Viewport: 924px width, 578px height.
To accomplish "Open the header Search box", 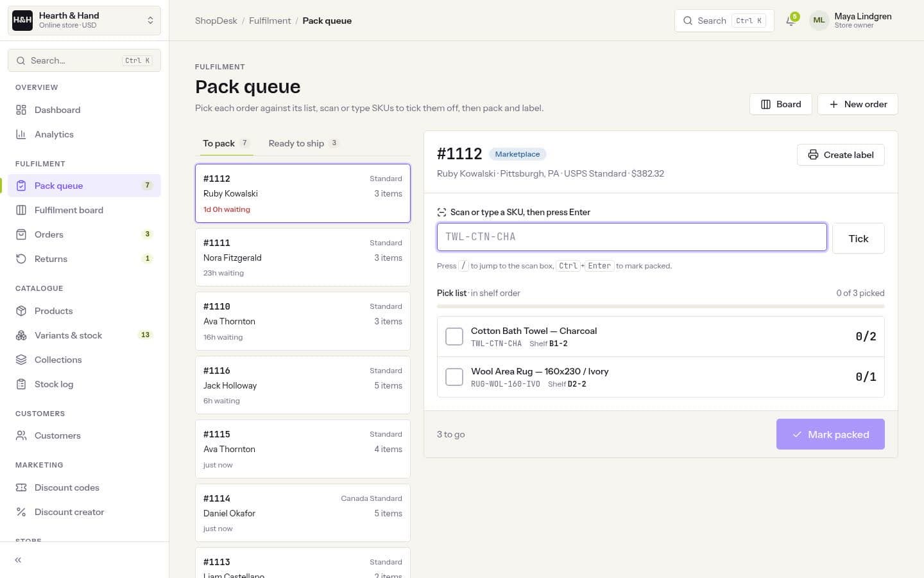I will 724,21.
